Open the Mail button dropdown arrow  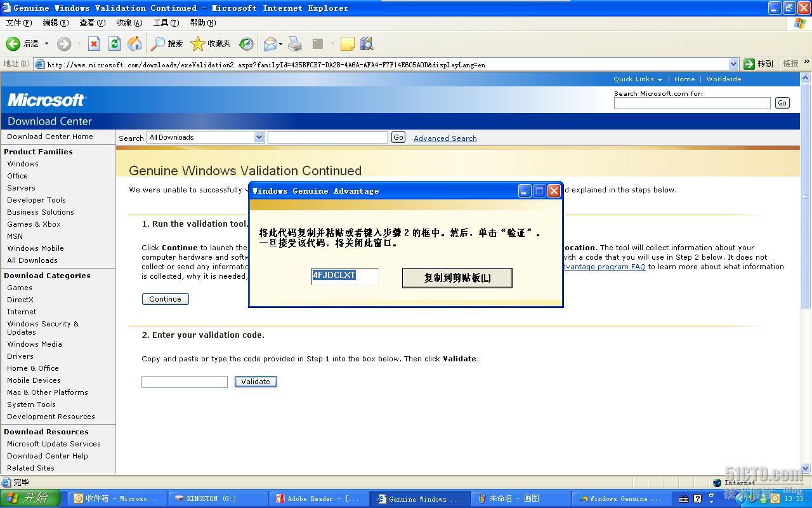click(x=280, y=44)
